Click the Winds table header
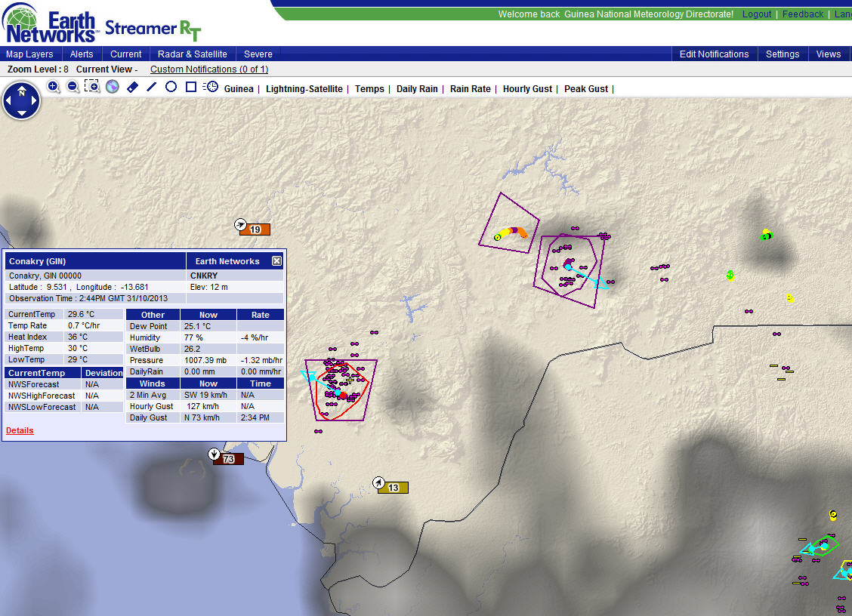852x616 pixels. click(152, 383)
